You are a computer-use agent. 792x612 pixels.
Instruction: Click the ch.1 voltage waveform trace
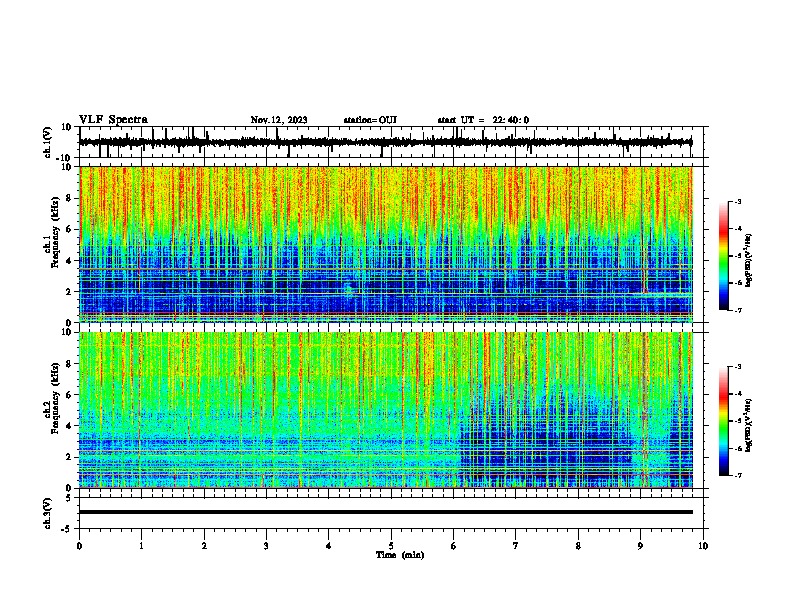click(385, 142)
